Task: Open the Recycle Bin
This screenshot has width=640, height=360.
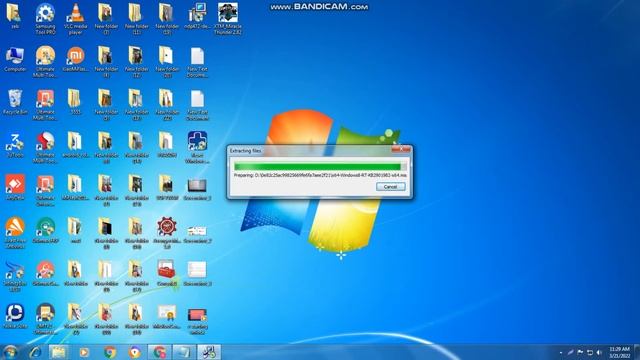Action: pos(15,102)
